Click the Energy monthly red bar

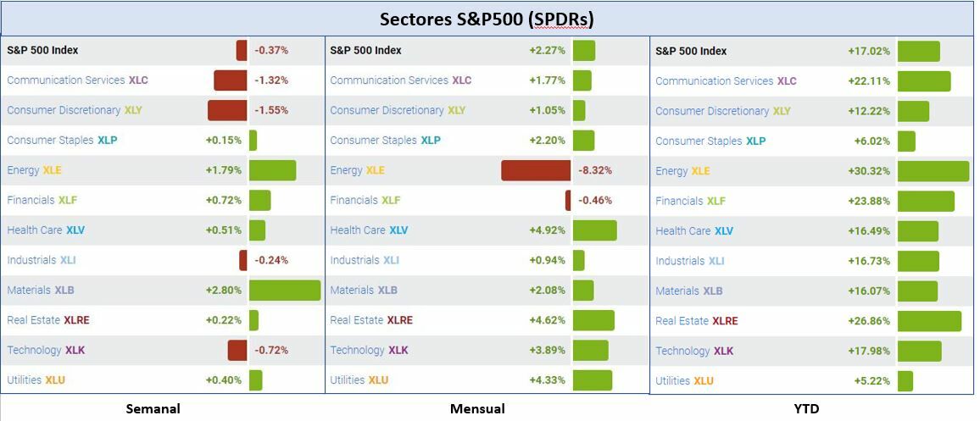tap(536, 170)
